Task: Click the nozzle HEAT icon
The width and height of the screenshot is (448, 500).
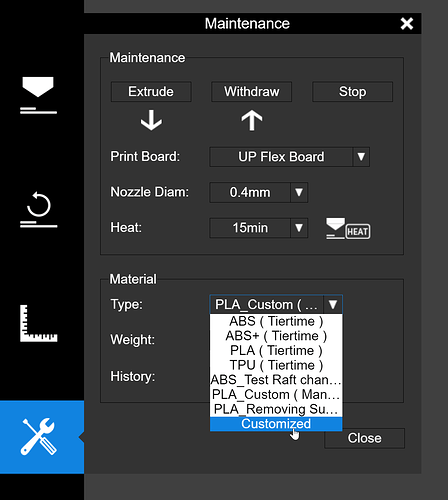Action: 348,229
